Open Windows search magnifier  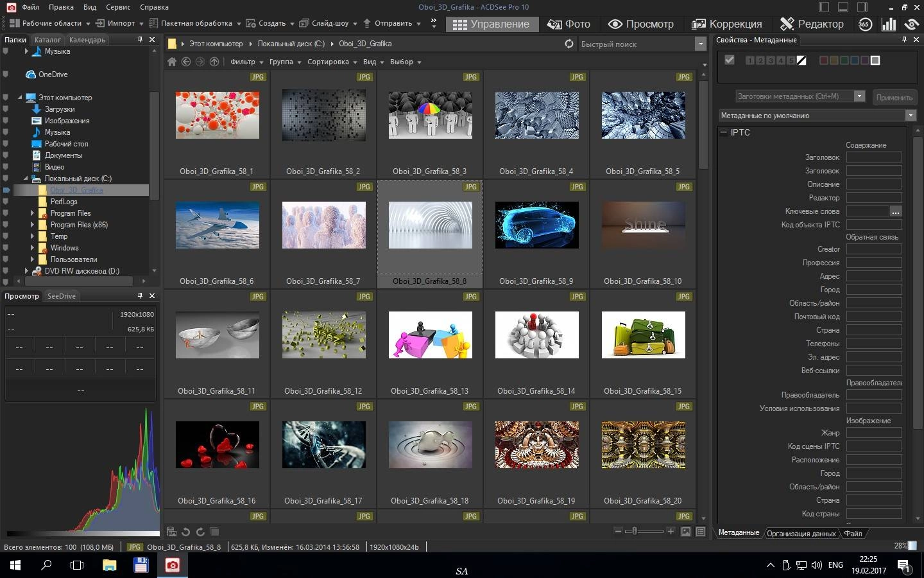click(x=46, y=565)
